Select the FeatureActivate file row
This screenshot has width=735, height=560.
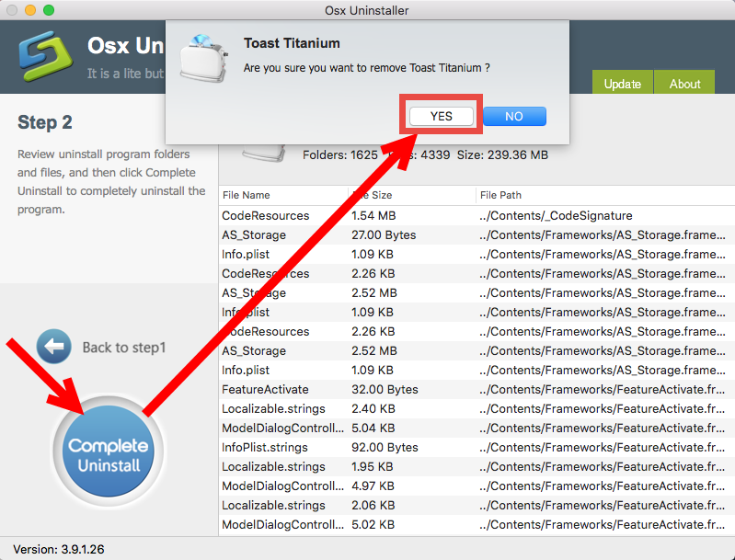point(477,389)
